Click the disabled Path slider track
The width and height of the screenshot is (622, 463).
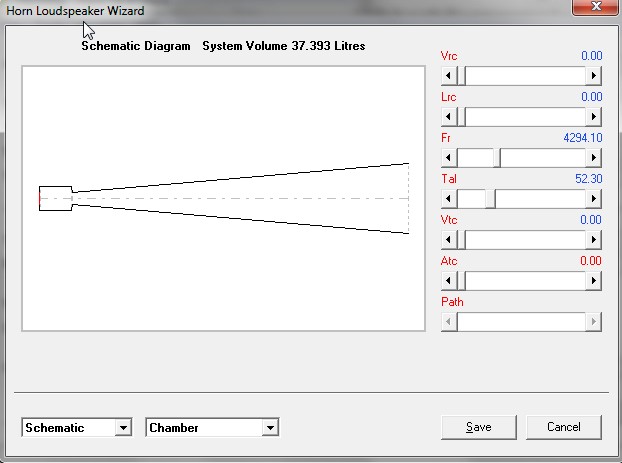(521, 321)
